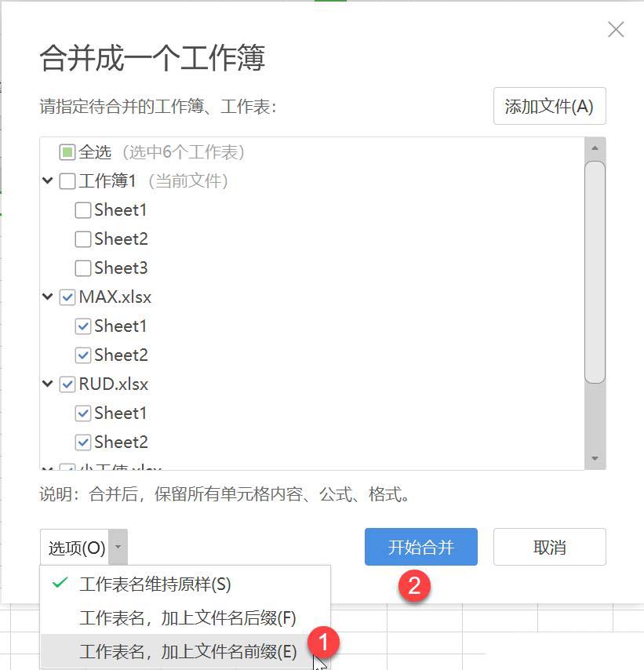Click the Add File button
The image size is (644, 670).
(550, 106)
